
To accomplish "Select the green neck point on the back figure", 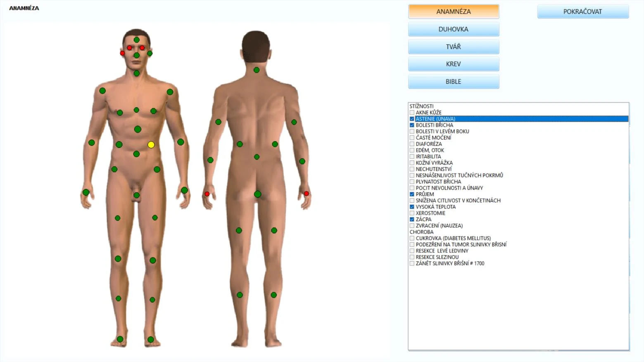I will coord(257,70).
